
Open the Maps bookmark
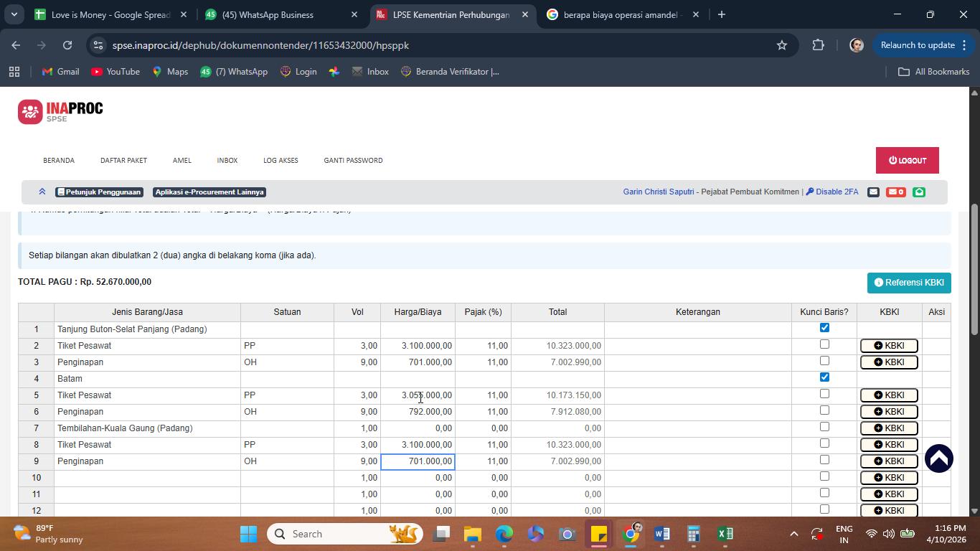pos(170,72)
